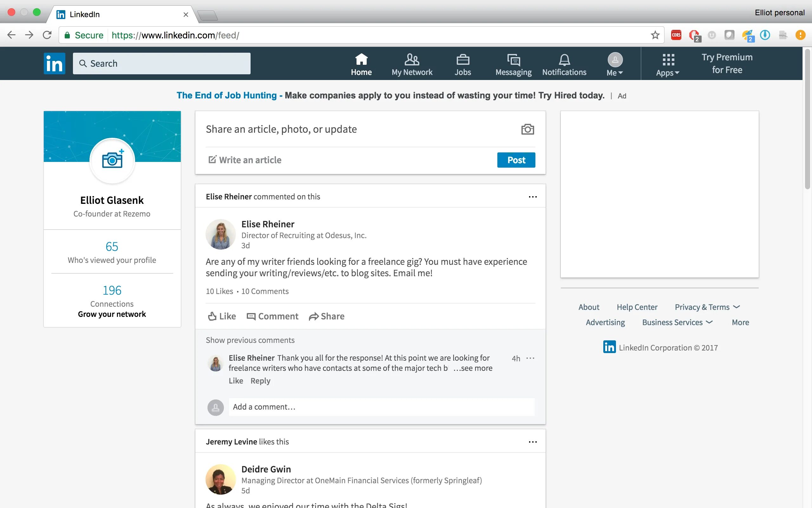The width and height of the screenshot is (812, 508).
Task: Click Grow your network
Action: pos(112,314)
